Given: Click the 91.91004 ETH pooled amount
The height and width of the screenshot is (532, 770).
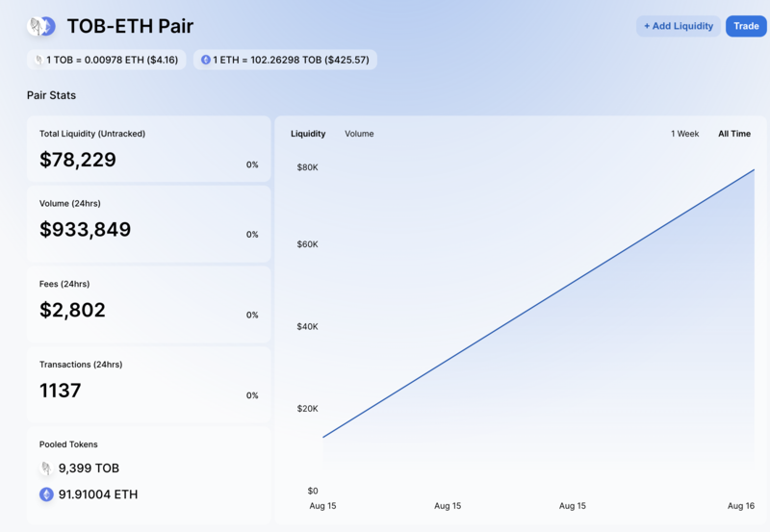Looking at the screenshot, I should click(98, 494).
